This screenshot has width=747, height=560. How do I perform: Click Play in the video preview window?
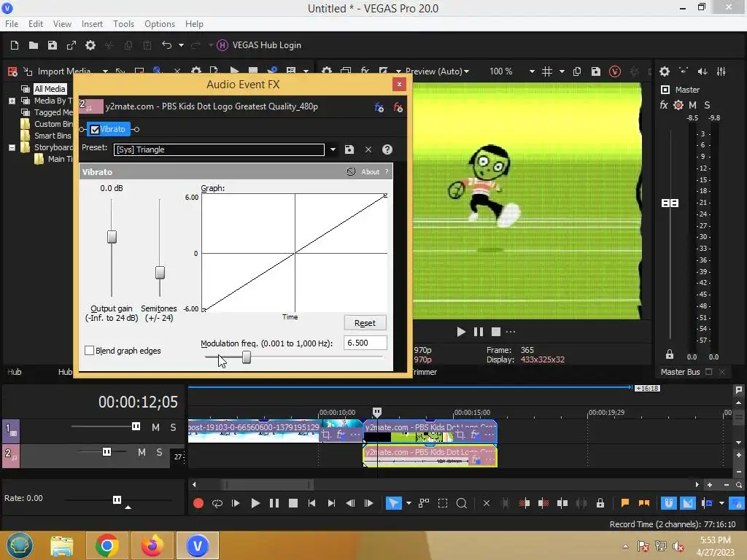(461, 332)
